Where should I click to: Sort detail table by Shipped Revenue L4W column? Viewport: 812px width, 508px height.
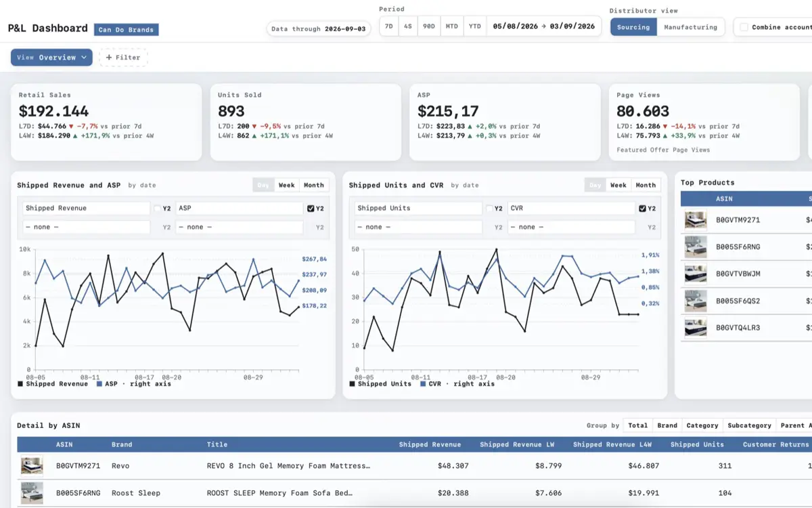(x=612, y=444)
